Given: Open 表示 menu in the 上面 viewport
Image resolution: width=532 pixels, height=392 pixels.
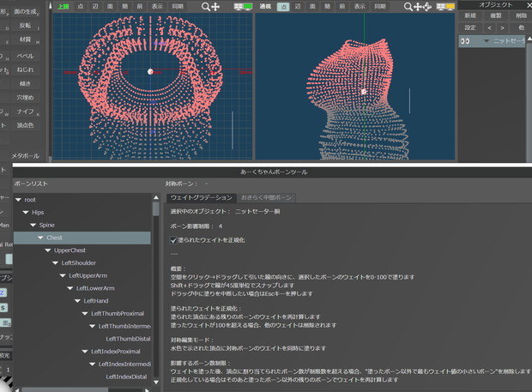Looking at the screenshot, I should click(157, 7).
